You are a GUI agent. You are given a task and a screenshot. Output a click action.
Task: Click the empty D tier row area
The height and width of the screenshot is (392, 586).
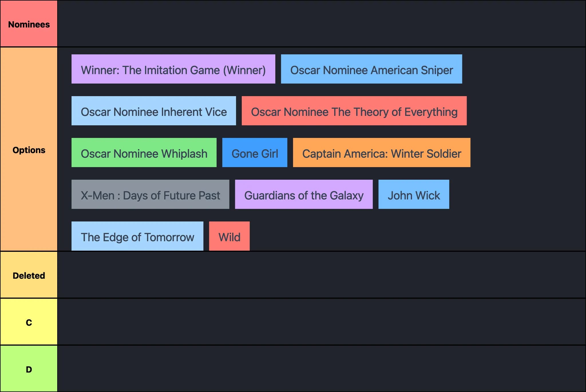[x=343, y=369]
